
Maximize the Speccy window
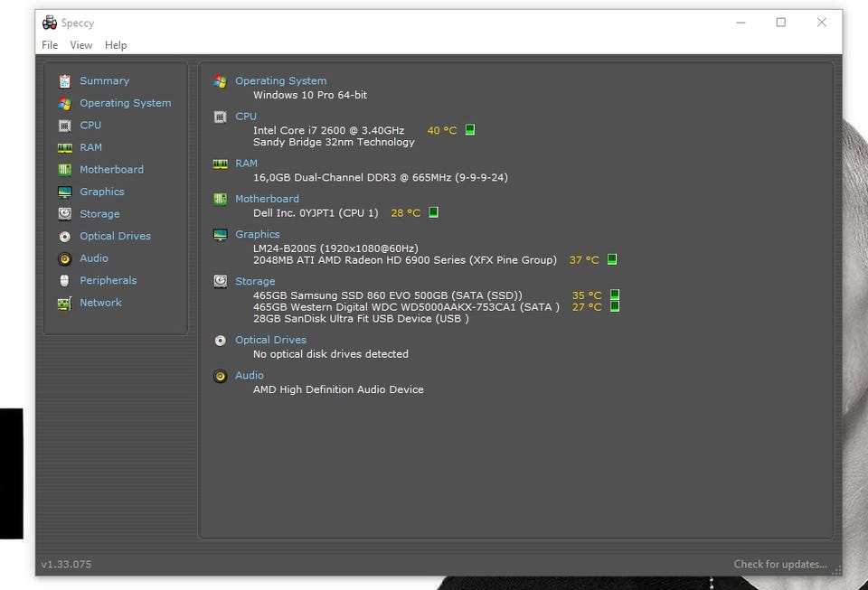[x=780, y=22]
